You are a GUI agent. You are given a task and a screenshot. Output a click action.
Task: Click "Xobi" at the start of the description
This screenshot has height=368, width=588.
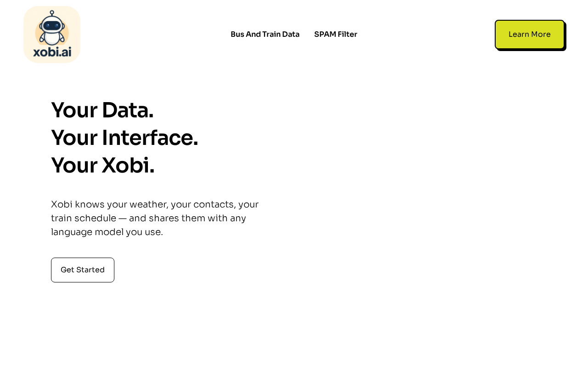[62, 204]
